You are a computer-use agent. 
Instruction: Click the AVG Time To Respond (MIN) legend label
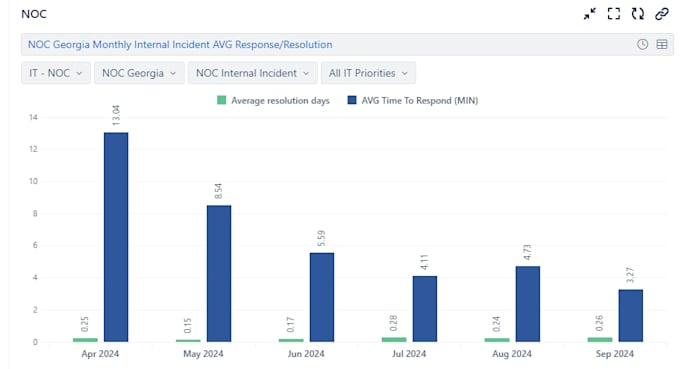pyautogui.click(x=420, y=101)
